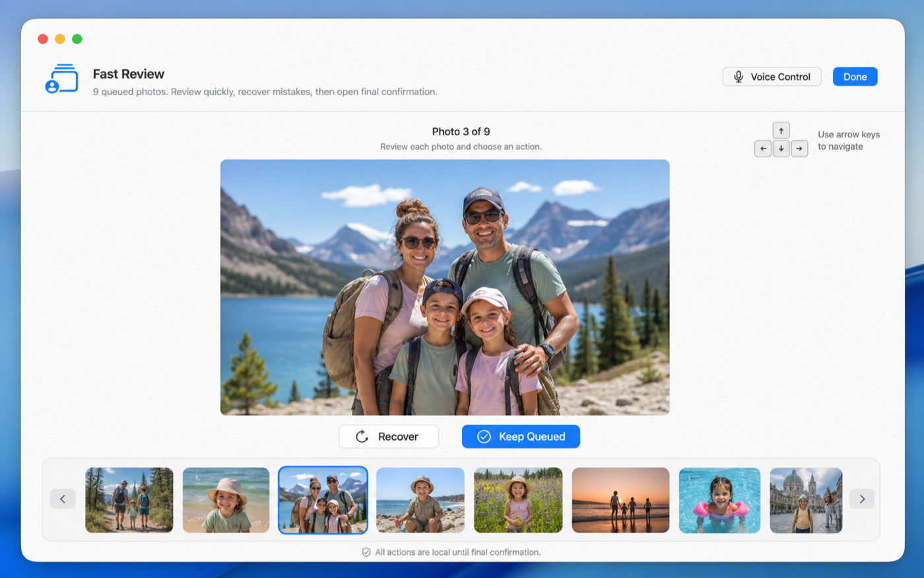924x578 pixels.
Task: Click the 'Fast Review' title
Action: (129, 74)
